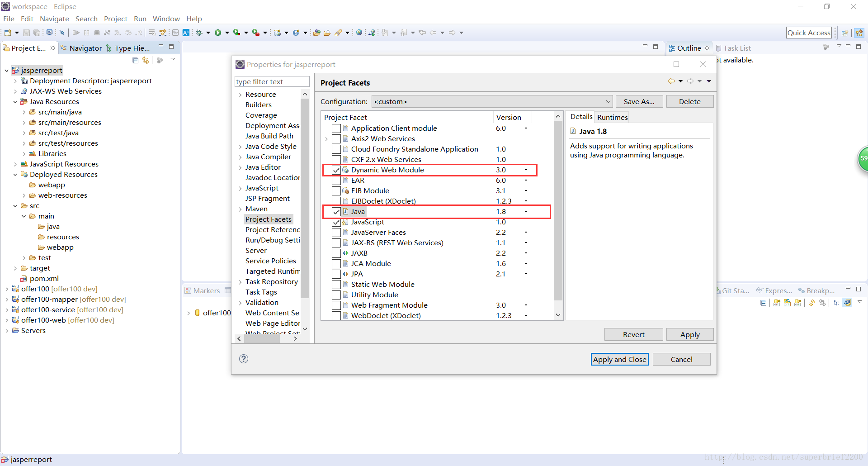Screen dimensions: 868x466
Task: Click the Open Web Browser globe icon
Action: coord(359,33)
